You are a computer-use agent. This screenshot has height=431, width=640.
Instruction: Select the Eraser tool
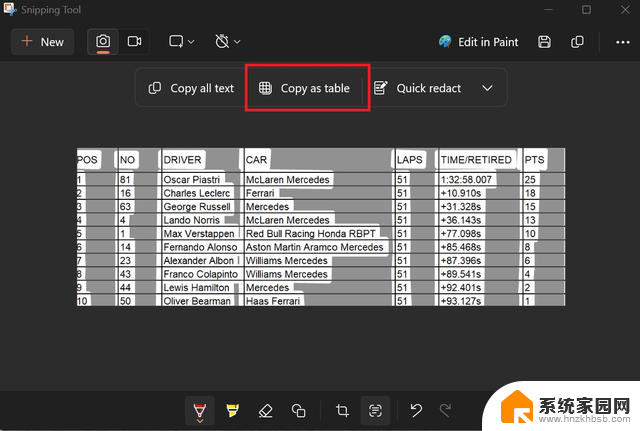[265, 410]
